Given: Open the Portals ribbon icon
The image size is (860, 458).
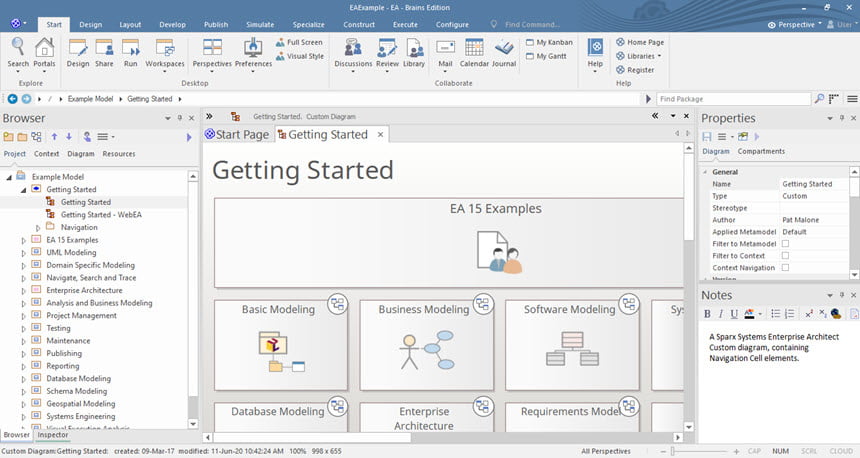Looking at the screenshot, I should click(44, 53).
